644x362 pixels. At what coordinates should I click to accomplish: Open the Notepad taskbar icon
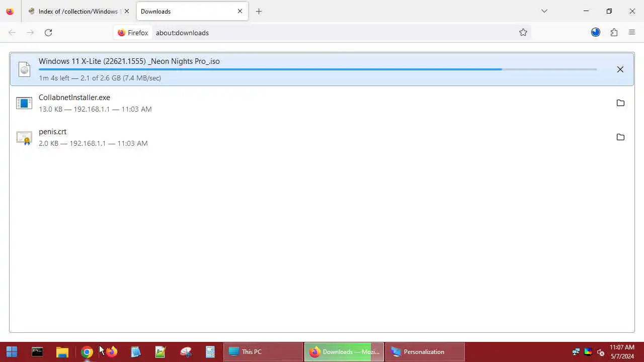pyautogui.click(x=136, y=352)
